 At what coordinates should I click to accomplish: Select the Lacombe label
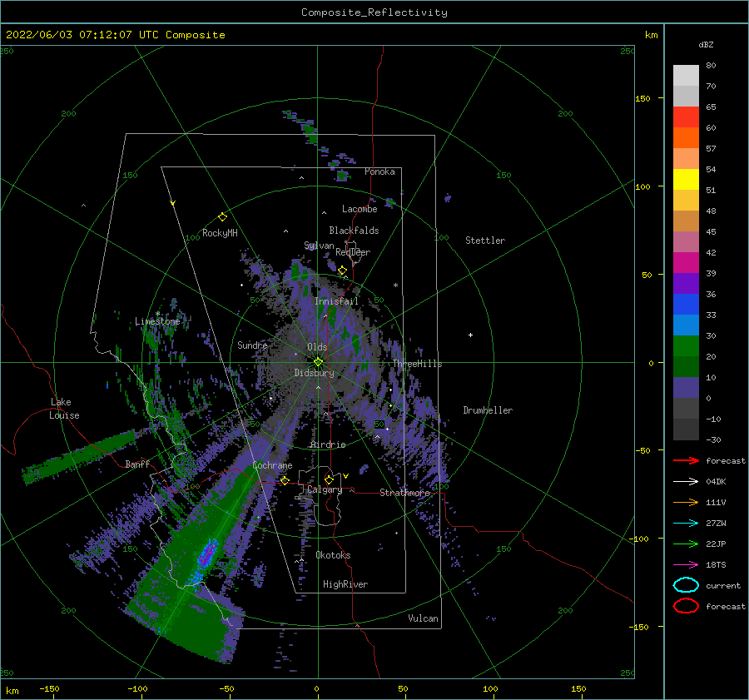click(x=360, y=209)
